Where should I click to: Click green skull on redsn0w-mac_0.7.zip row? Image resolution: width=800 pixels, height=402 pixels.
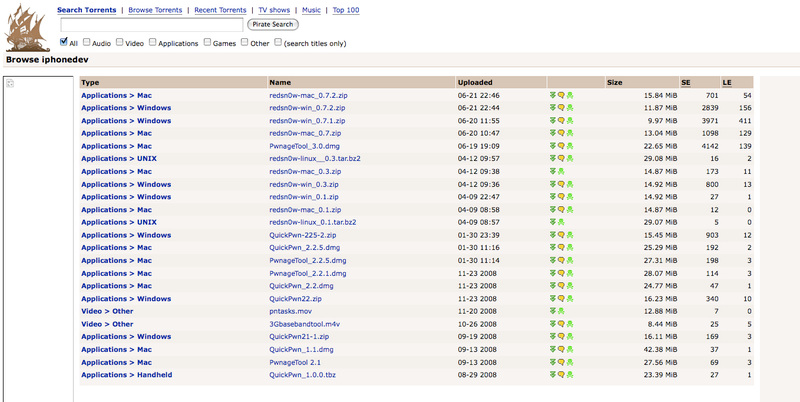pos(569,133)
